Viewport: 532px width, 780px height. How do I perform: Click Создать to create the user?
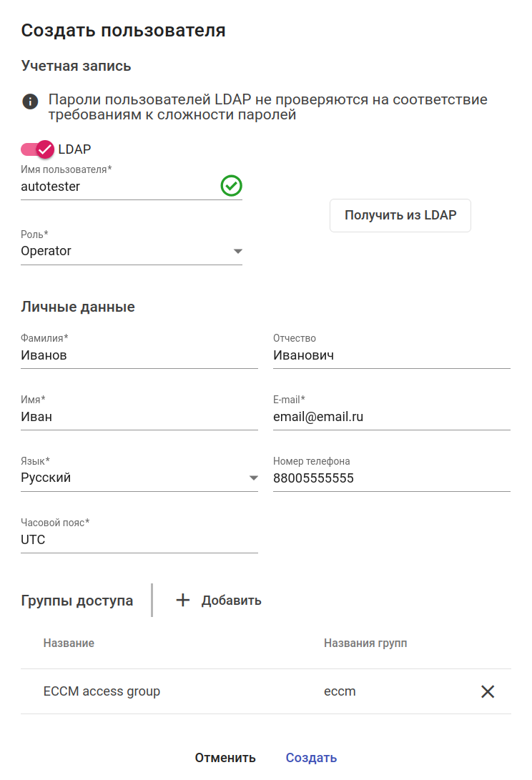click(x=311, y=758)
